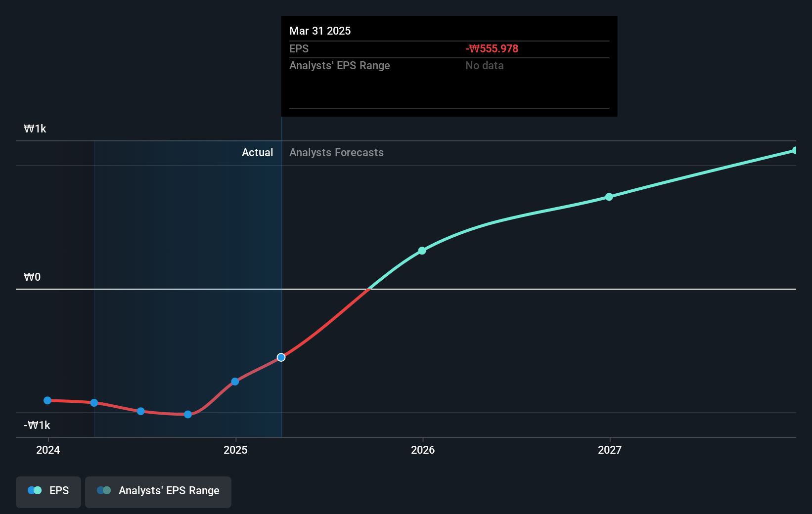The image size is (812, 514).
Task: Click the green forecast point near 2027
Action: pyautogui.click(x=609, y=197)
